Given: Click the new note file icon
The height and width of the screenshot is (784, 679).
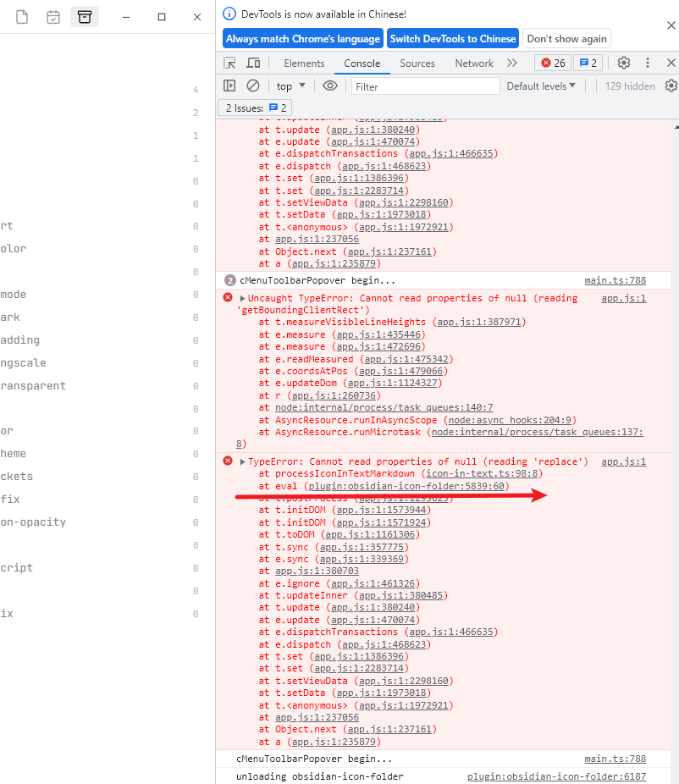Looking at the screenshot, I should 22,17.
